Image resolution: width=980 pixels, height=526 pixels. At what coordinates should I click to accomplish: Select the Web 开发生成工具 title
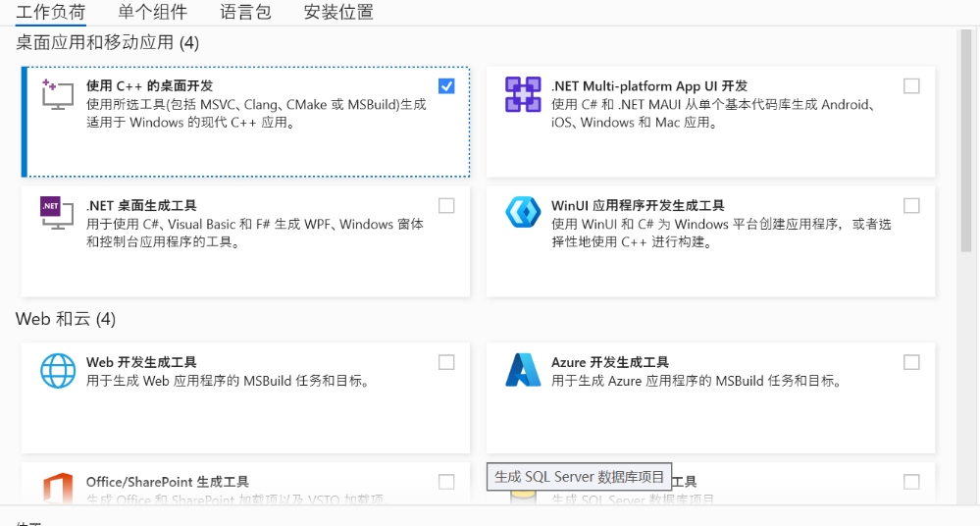[141, 362]
